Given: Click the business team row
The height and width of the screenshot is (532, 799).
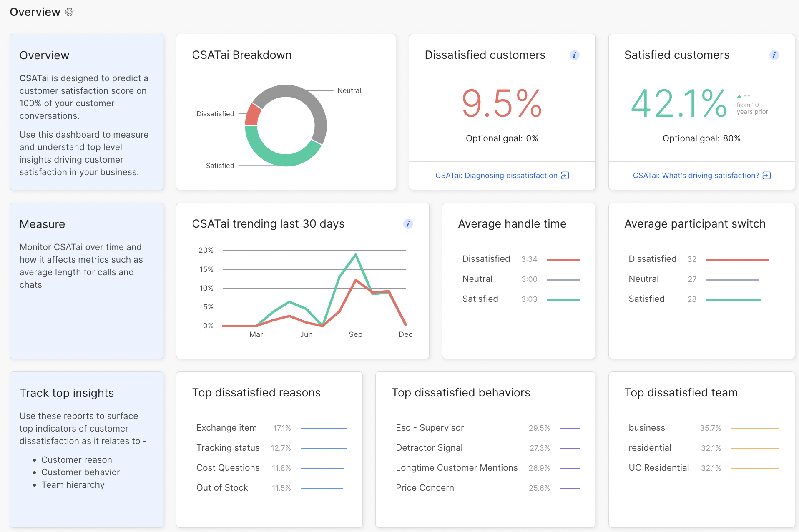Looking at the screenshot, I should (x=647, y=428).
